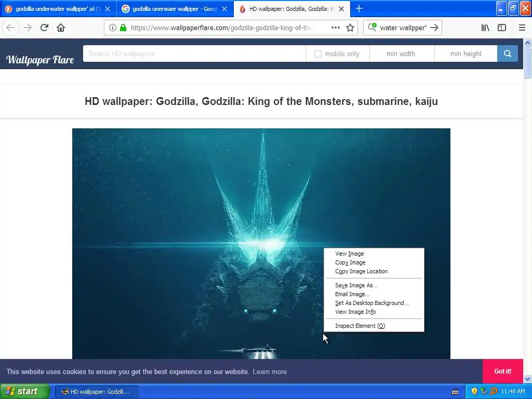Click the 11:48 AM taskbar clock
This screenshot has width=532, height=399.
click(x=513, y=392)
